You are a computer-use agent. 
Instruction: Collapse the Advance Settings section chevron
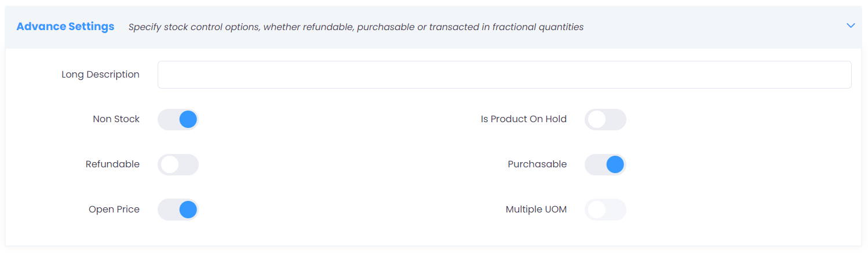[x=850, y=26]
